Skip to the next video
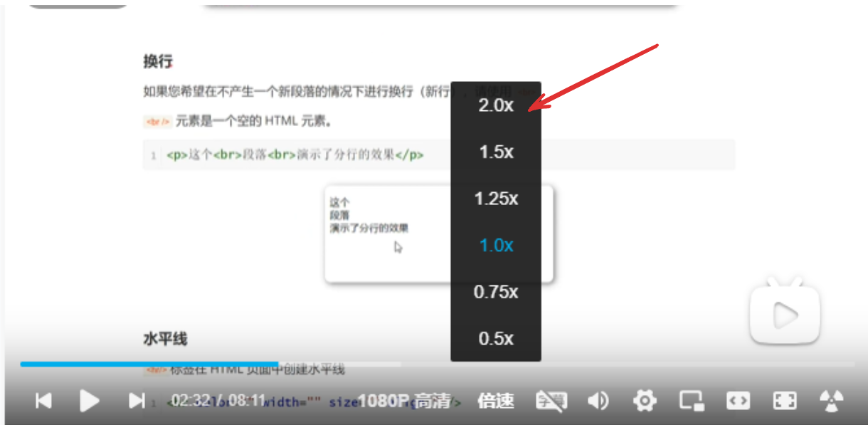Viewport: 868px width, 425px height. 137,402
